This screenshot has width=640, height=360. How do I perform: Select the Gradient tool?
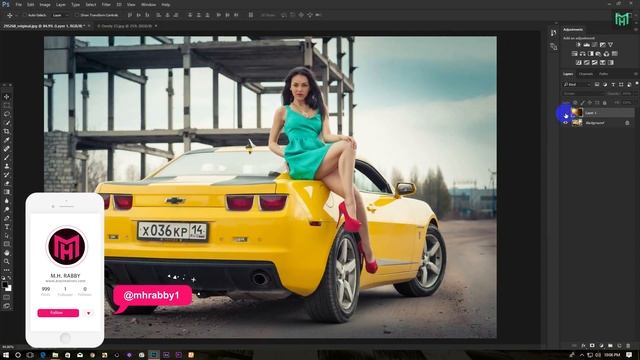tap(7, 192)
